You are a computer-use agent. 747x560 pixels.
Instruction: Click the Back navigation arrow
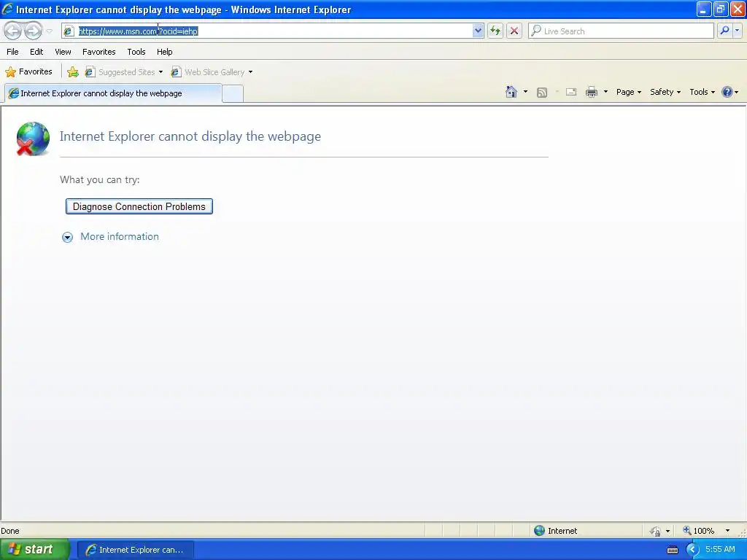coord(13,31)
